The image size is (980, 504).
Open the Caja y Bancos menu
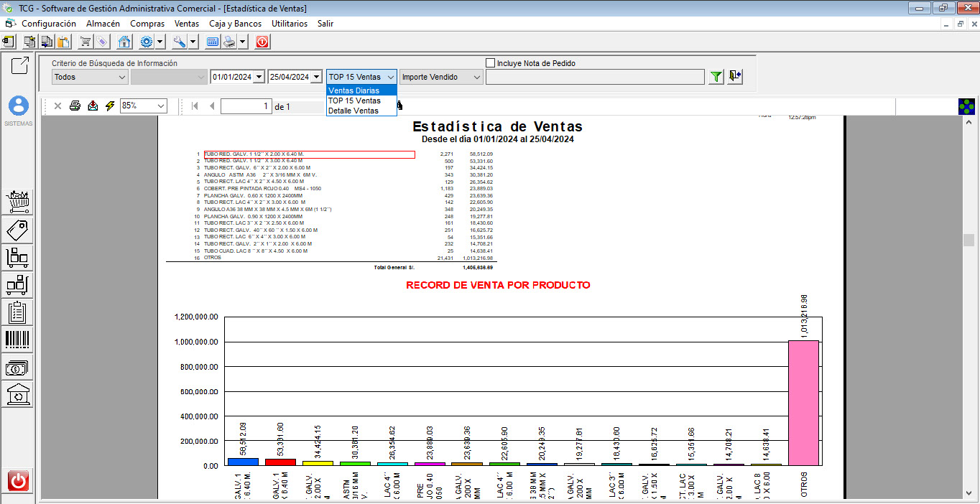pyautogui.click(x=235, y=24)
